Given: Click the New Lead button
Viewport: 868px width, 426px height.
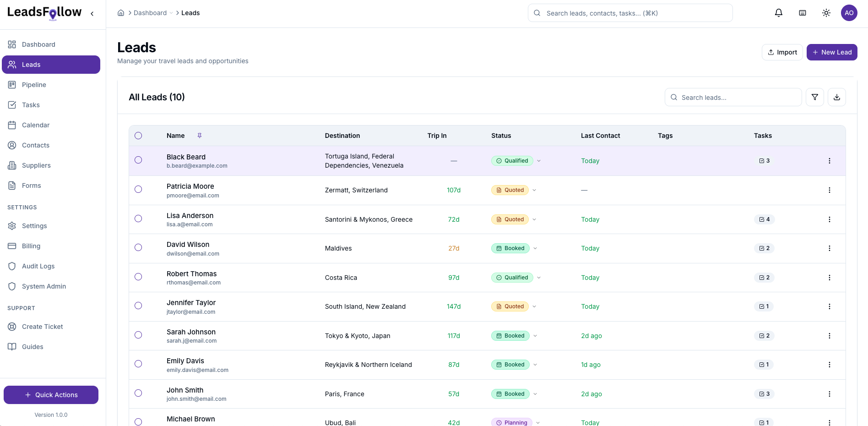Looking at the screenshot, I should tap(832, 52).
